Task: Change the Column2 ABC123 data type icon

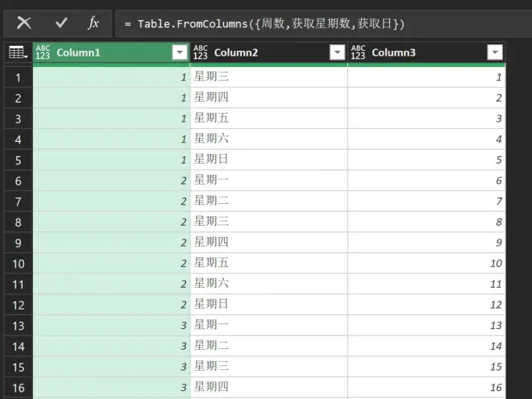Action: point(201,52)
